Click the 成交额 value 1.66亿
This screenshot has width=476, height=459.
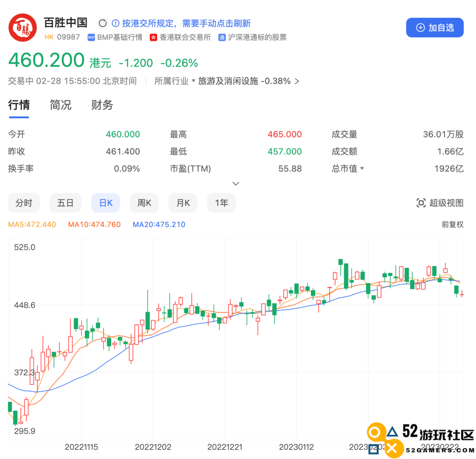coord(450,151)
